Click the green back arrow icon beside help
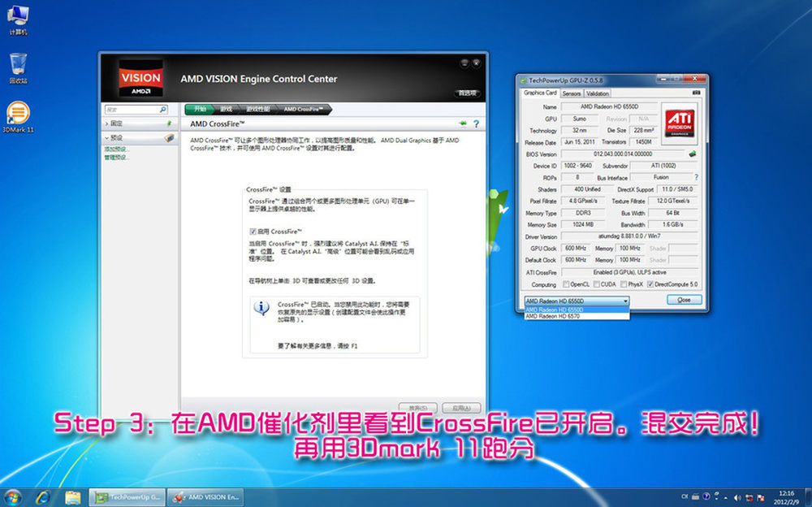The height and width of the screenshot is (507, 812). click(463, 124)
